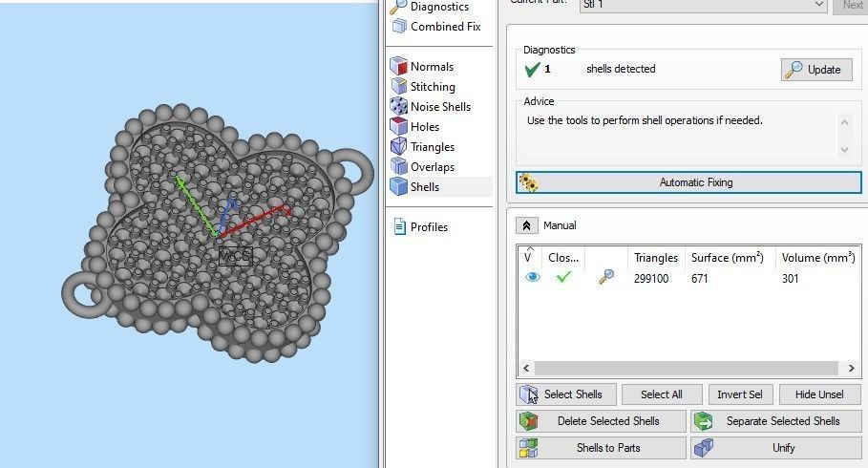The width and height of the screenshot is (868, 468).
Task: Click the closed checkmark in shell row
Action: pos(563,277)
